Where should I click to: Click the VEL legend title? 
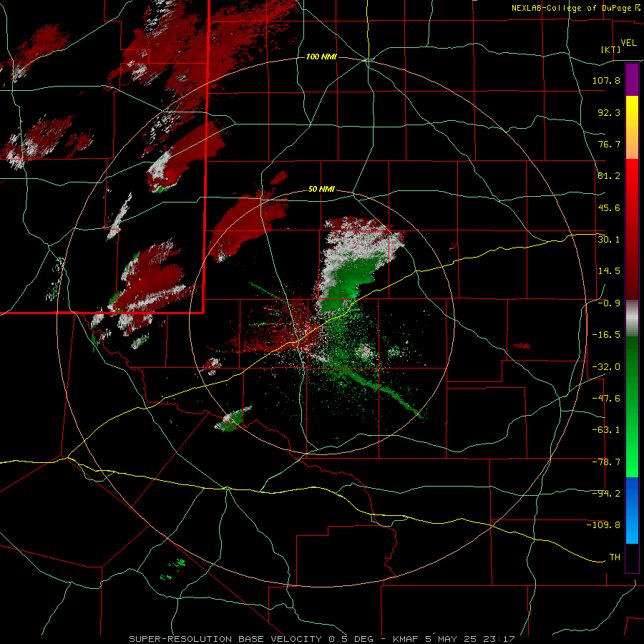(628, 43)
